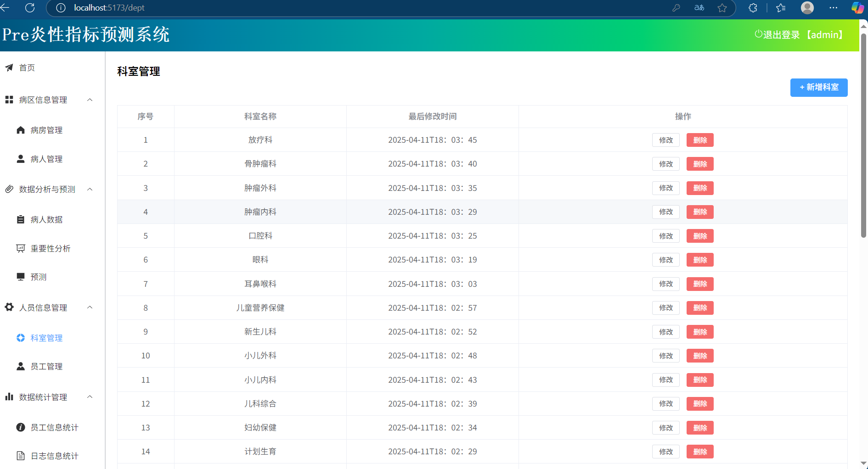Collapse the 数据统计管理 submenu chevron
The width and height of the screenshot is (868, 469).
(x=90, y=397)
